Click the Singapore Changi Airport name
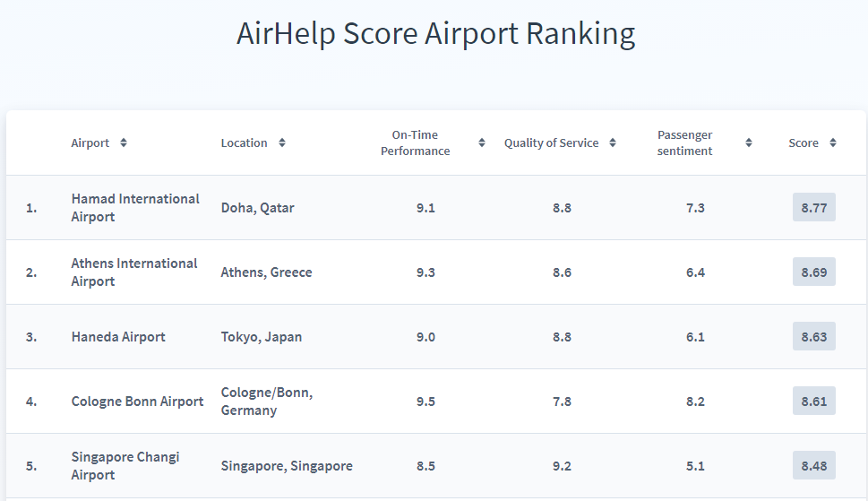The image size is (868, 501). tap(125, 466)
